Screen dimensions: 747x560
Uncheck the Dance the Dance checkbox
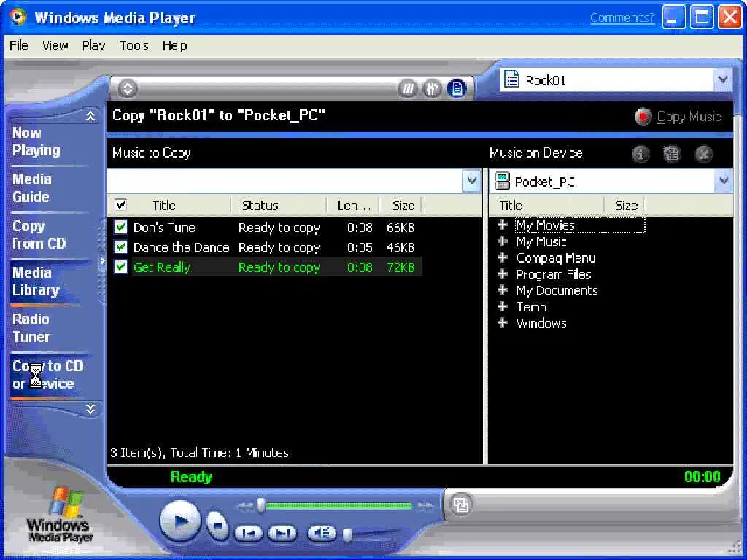[x=120, y=247]
